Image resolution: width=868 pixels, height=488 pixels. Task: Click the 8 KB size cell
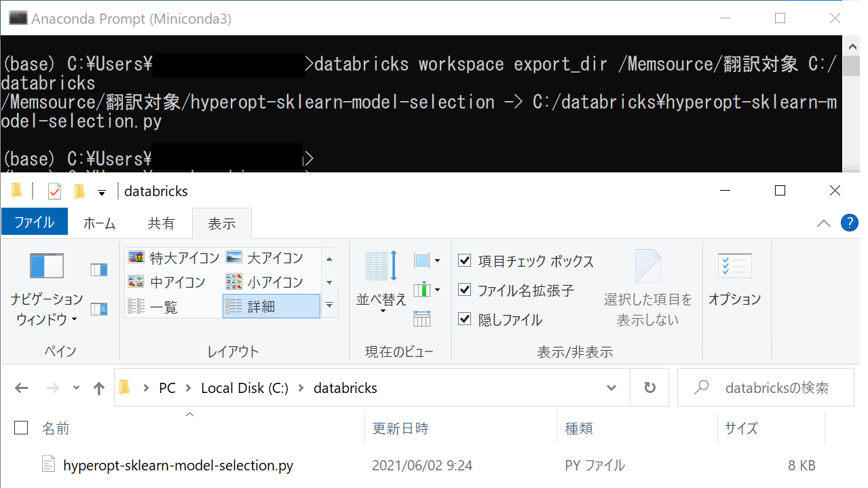tap(801, 466)
